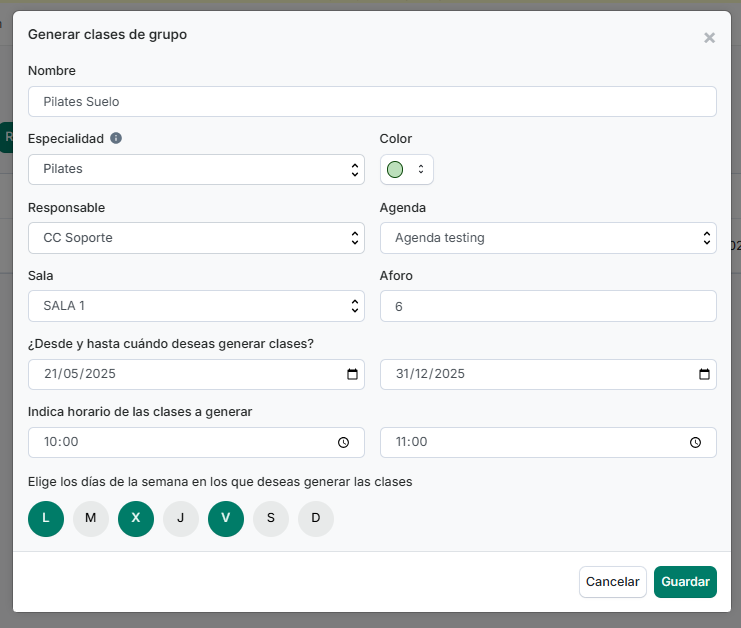Screen dimensions: 741x628
Task: Click the clock icon for 10:00 start time
Action: coord(344,442)
